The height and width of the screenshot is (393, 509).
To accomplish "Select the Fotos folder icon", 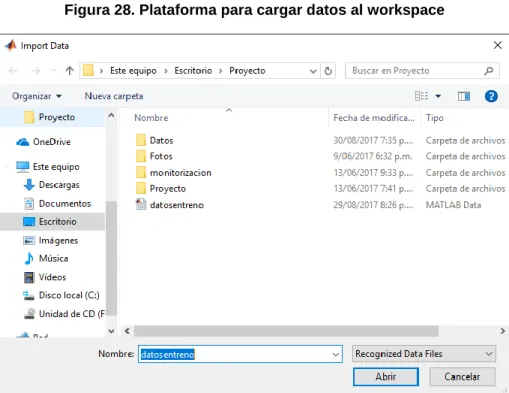I will click(x=141, y=156).
